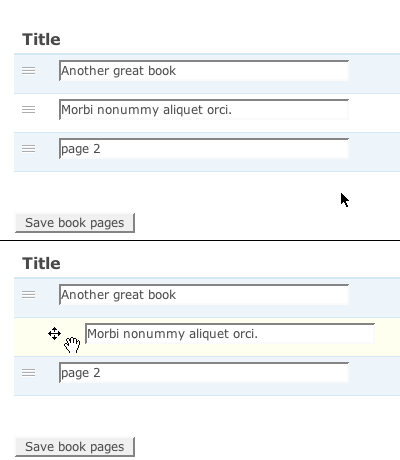The height and width of the screenshot is (460, 400).
Task: Click the 'Title' column header in upper table
Action: (41, 39)
